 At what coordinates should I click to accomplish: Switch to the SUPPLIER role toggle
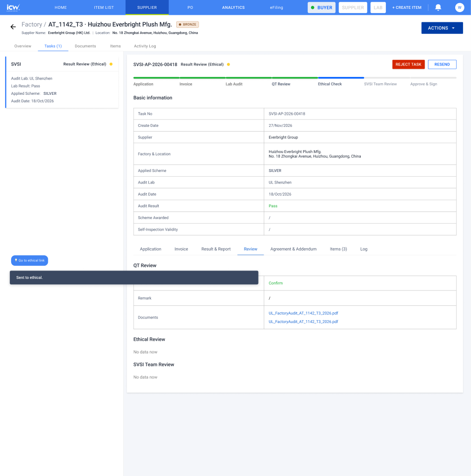click(353, 7)
